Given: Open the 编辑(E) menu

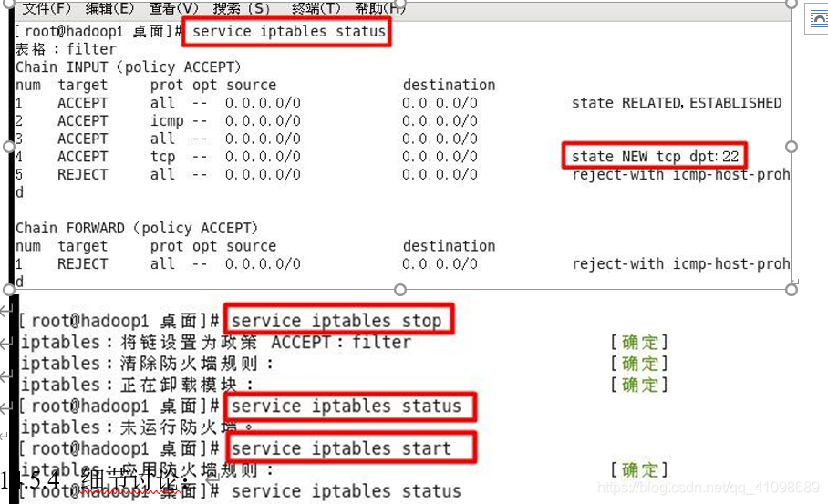Looking at the screenshot, I should point(109,8).
